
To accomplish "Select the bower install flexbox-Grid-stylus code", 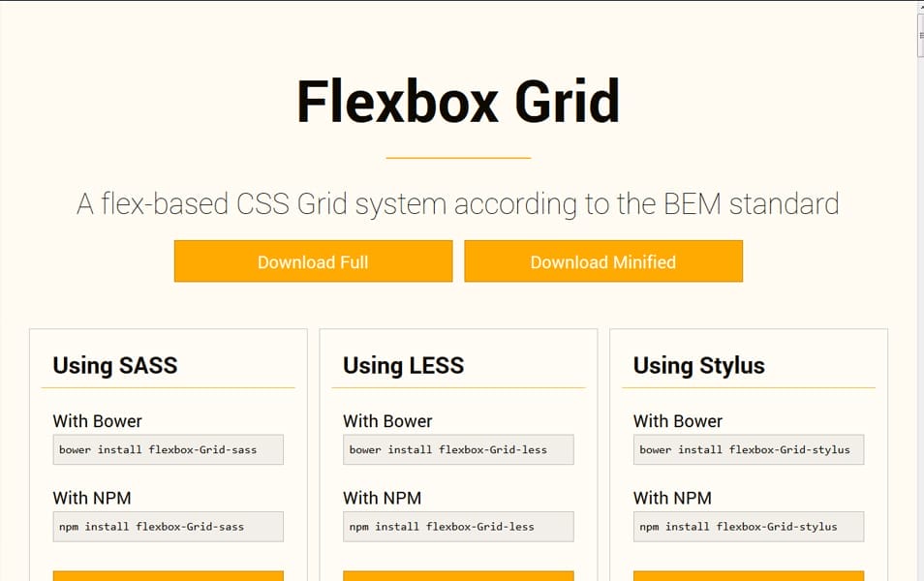I will (x=749, y=449).
